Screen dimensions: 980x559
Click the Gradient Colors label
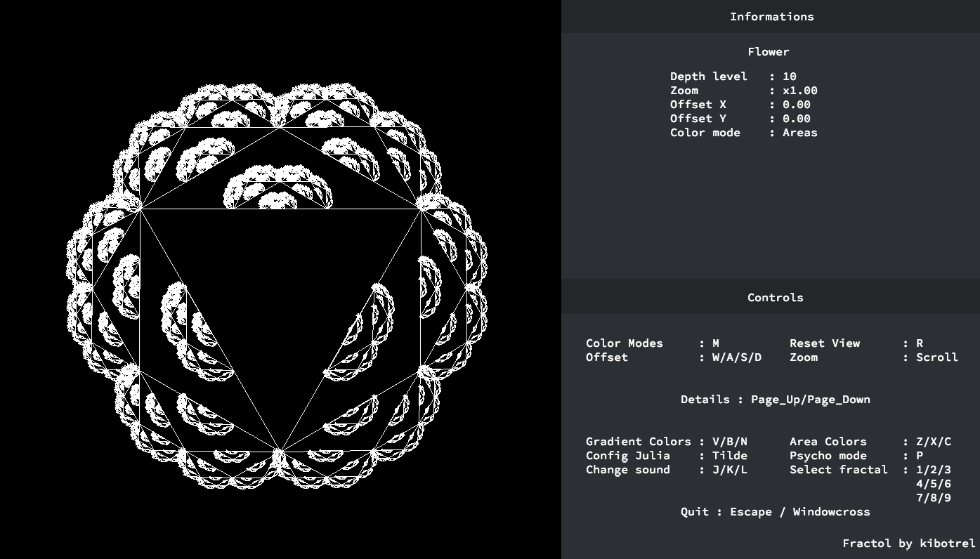pyautogui.click(x=639, y=441)
